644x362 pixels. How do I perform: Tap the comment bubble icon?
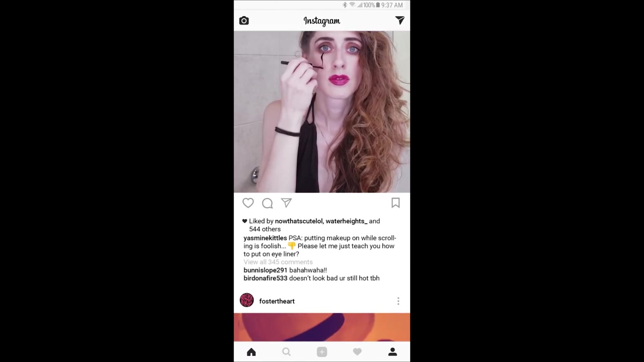click(267, 203)
